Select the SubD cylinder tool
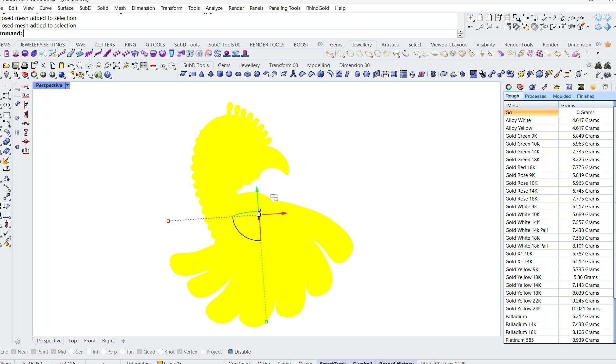 click(220, 74)
